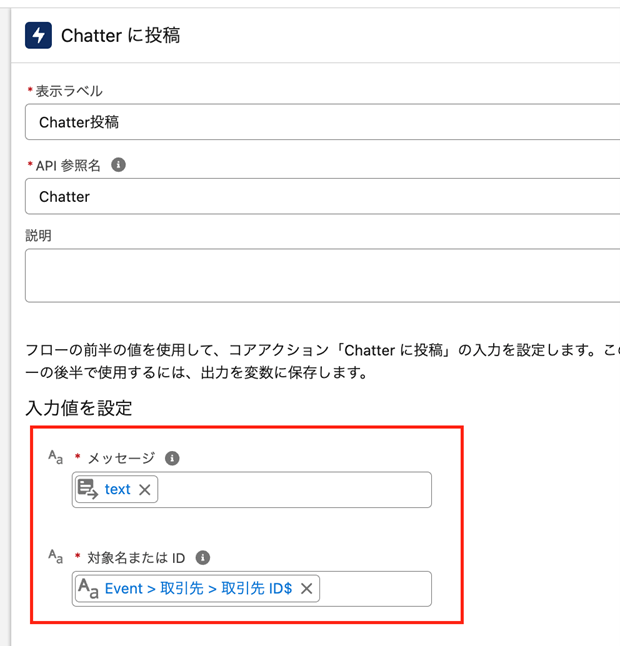This screenshot has height=646, width=620.
Task: Click the Chatter に投稿 header title
Action: click(120, 36)
